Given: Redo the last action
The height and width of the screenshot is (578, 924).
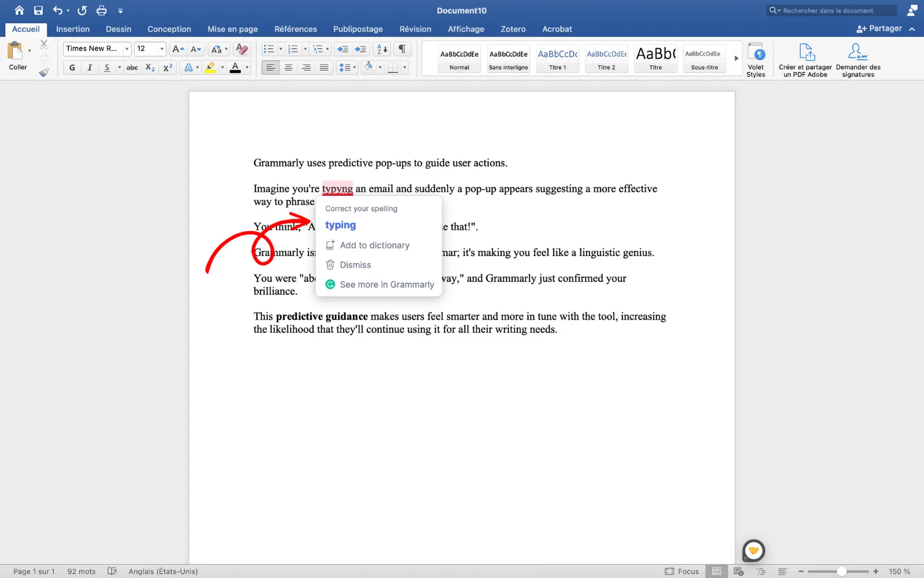Looking at the screenshot, I should point(82,10).
